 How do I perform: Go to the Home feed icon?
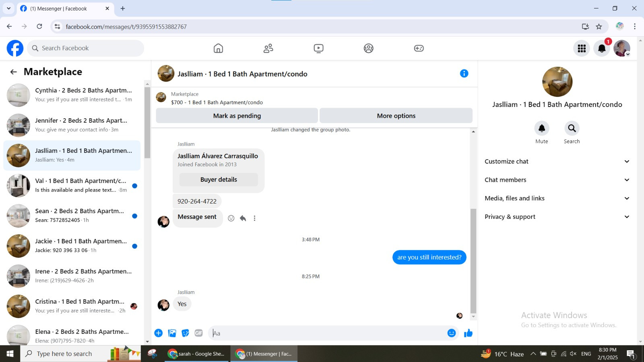(218, 48)
